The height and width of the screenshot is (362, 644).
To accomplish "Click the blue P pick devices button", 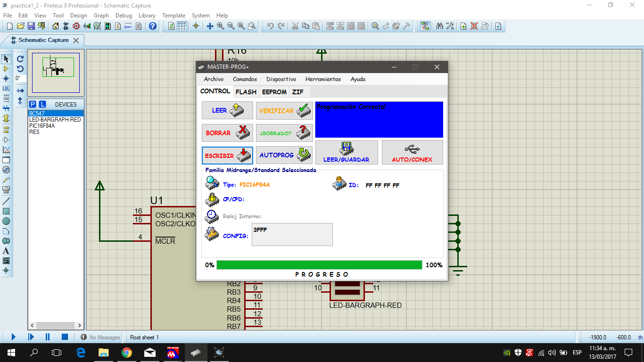I will 33,104.
